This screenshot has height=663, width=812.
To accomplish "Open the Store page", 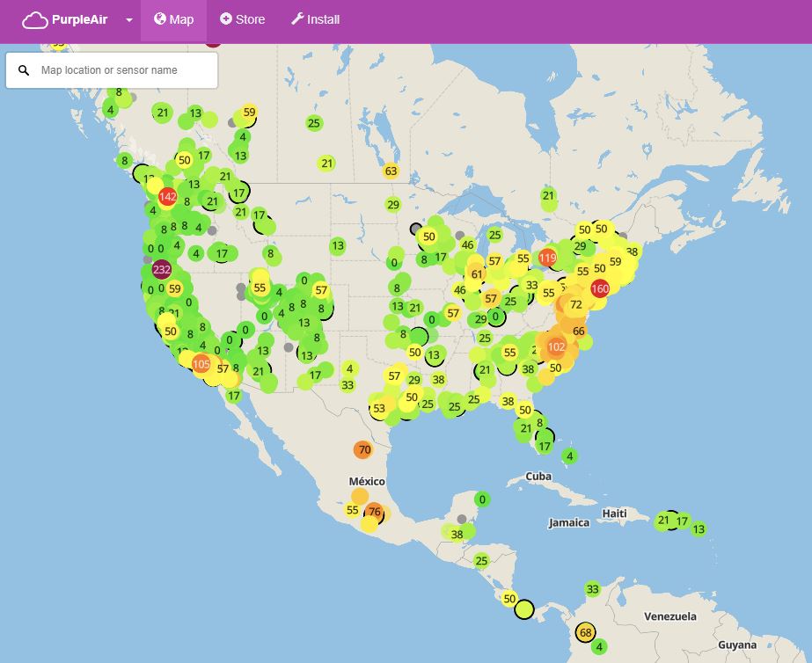I will click(242, 19).
